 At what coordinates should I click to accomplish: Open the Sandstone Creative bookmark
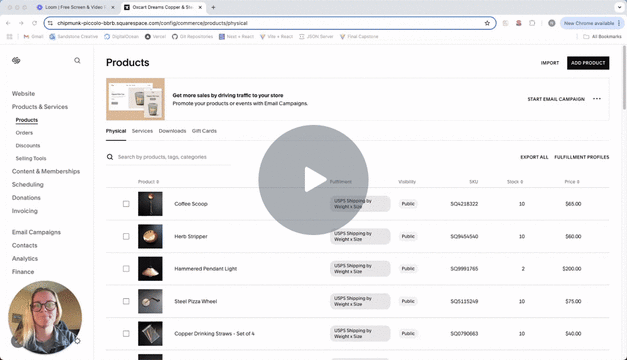pyautogui.click(x=74, y=36)
